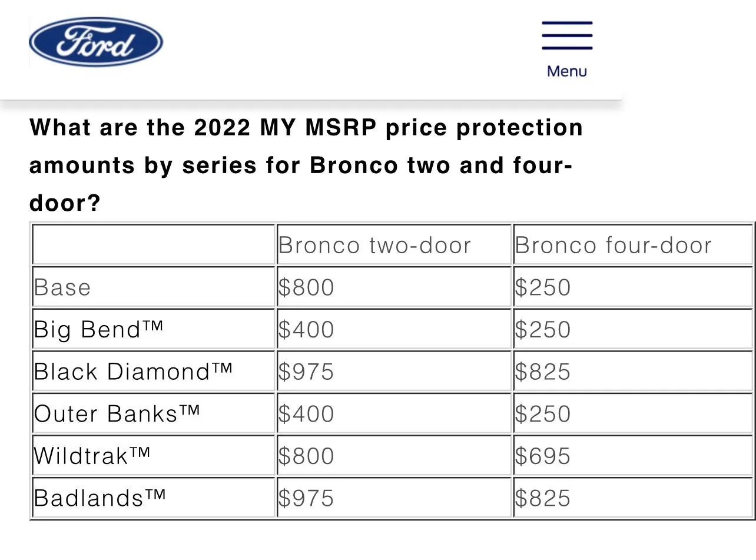Click the Base two-door $800 cell

tap(394, 287)
